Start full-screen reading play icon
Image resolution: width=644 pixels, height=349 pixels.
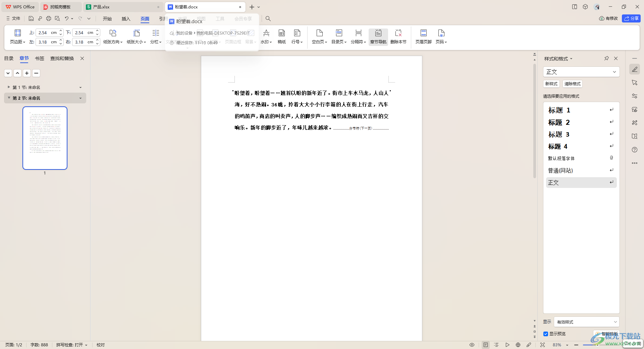pyautogui.click(x=507, y=345)
